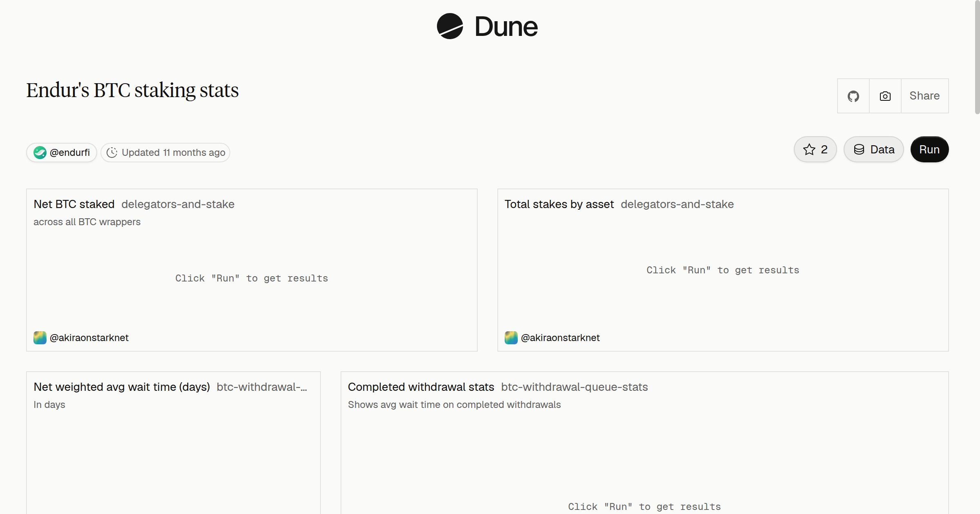Star this dashboard
Viewport: 980px width, 514px height.
pos(815,149)
